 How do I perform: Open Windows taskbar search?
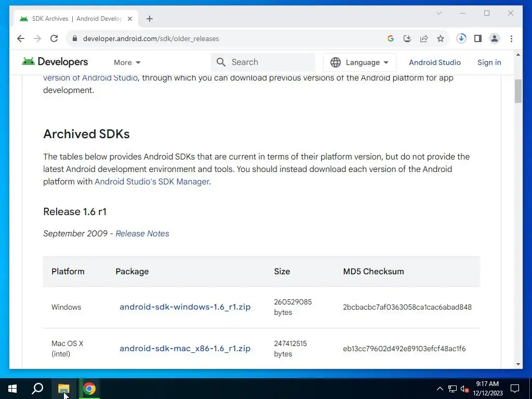(x=37, y=389)
